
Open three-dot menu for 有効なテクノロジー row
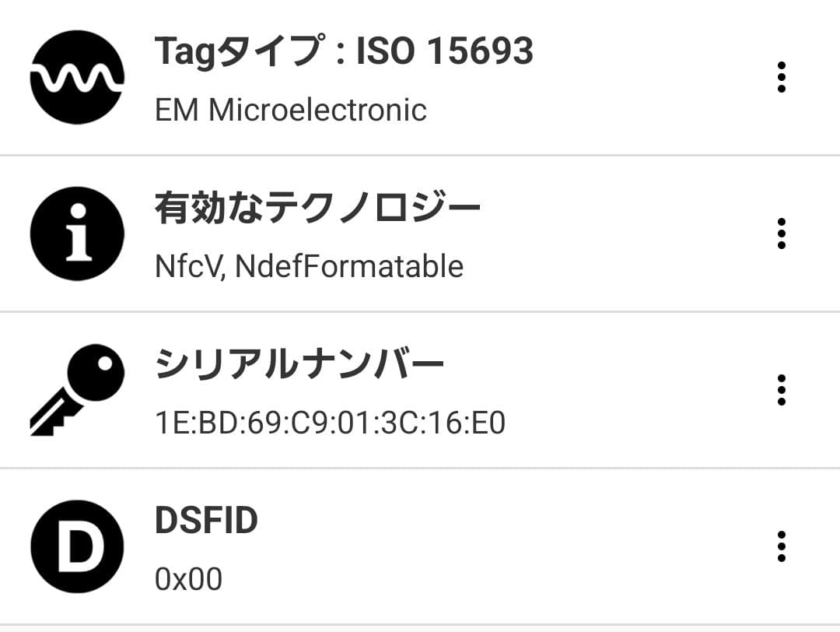[781, 233]
